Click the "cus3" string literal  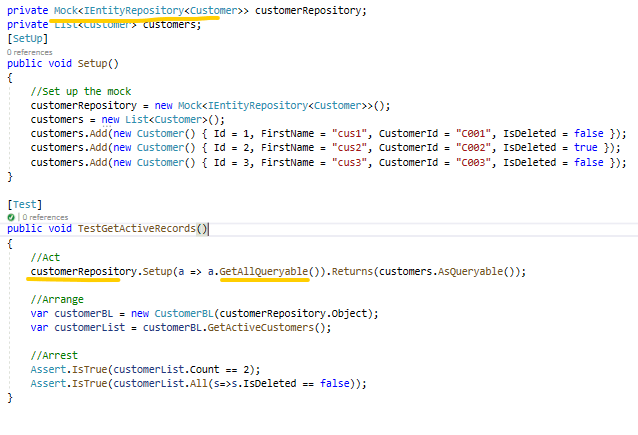(x=349, y=162)
